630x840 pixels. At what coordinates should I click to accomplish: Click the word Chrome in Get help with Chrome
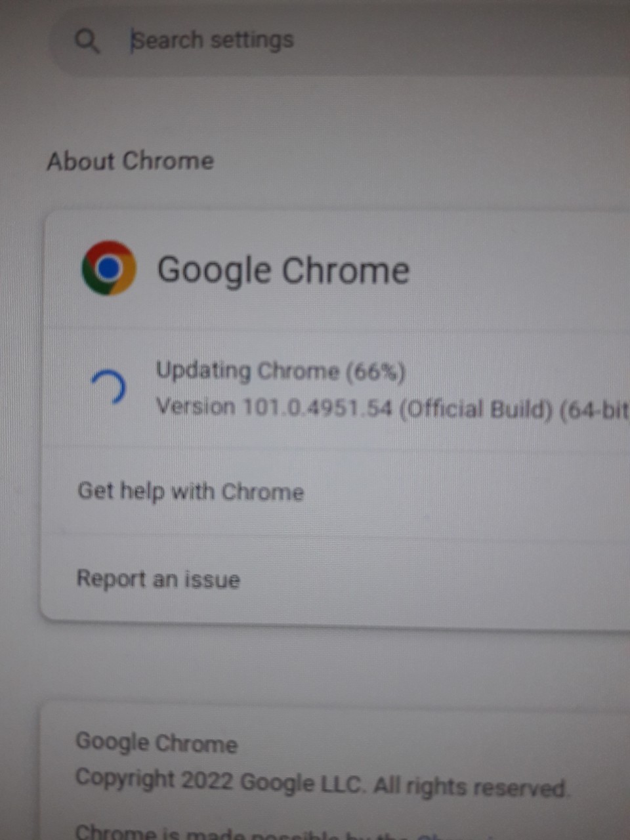tap(262, 492)
